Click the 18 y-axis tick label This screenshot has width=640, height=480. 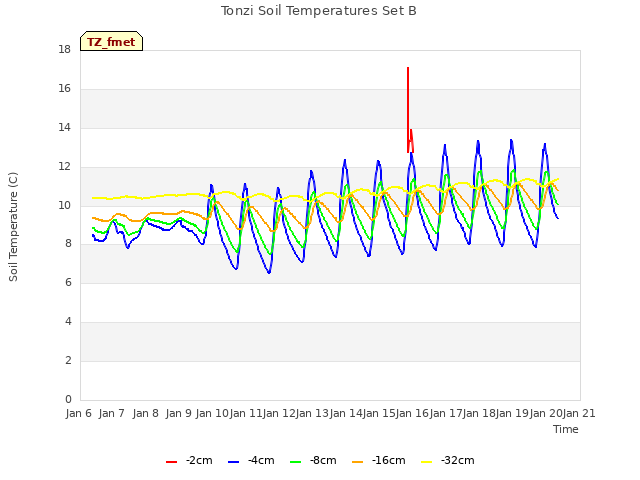click(64, 50)
